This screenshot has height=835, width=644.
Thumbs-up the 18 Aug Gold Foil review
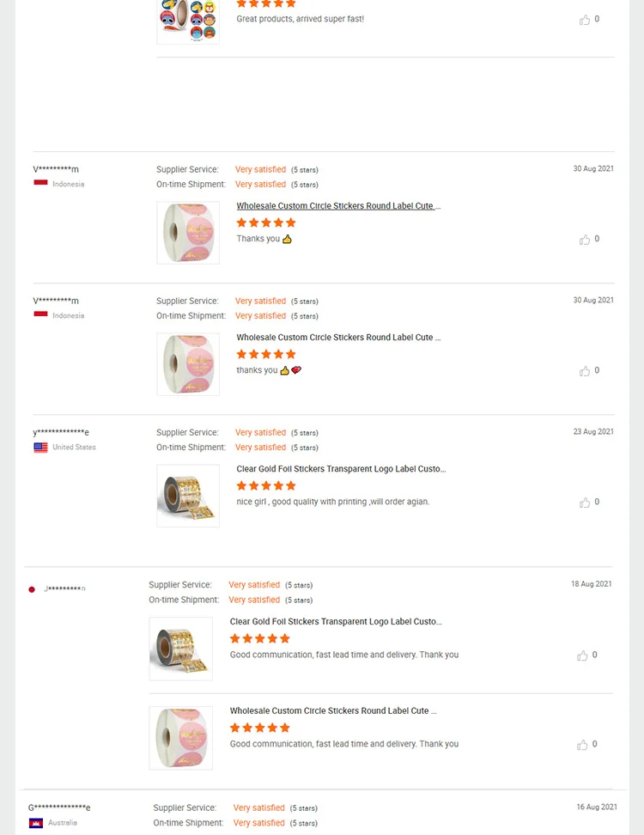[582, 655]
